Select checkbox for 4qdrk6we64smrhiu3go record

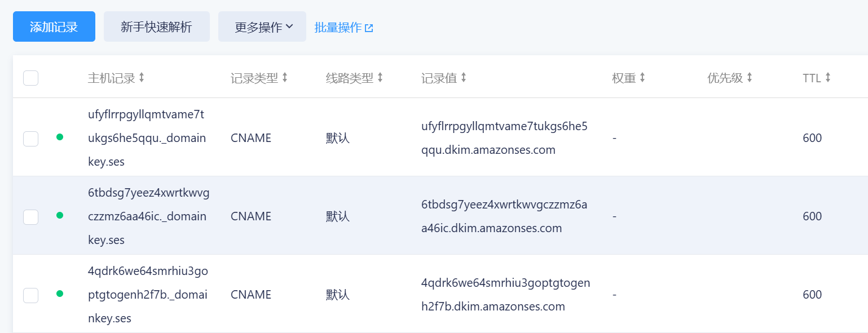30,295
